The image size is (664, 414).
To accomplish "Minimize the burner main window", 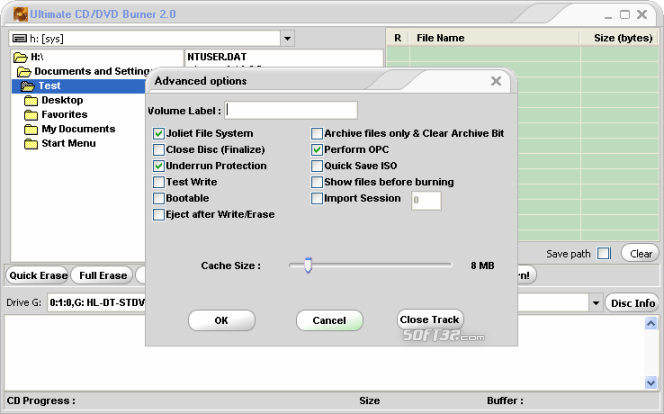I will pos(608,15).
